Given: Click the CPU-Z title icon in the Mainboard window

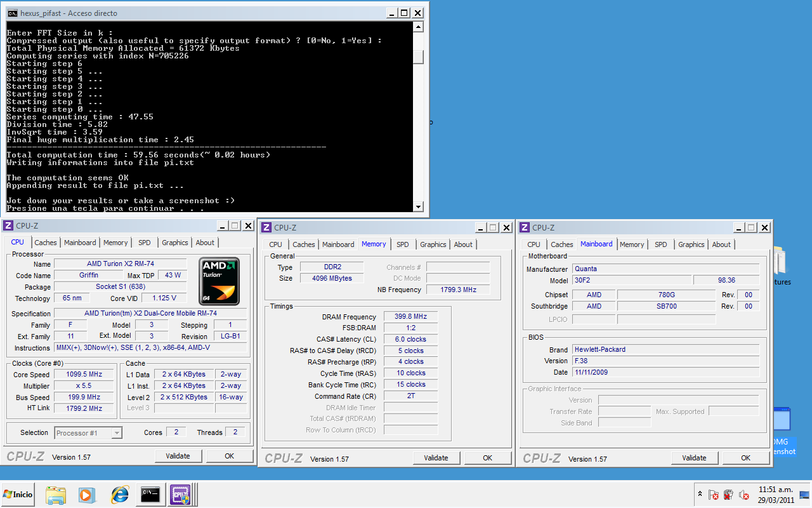Looking at the screenshot, I should pos(525,227).
